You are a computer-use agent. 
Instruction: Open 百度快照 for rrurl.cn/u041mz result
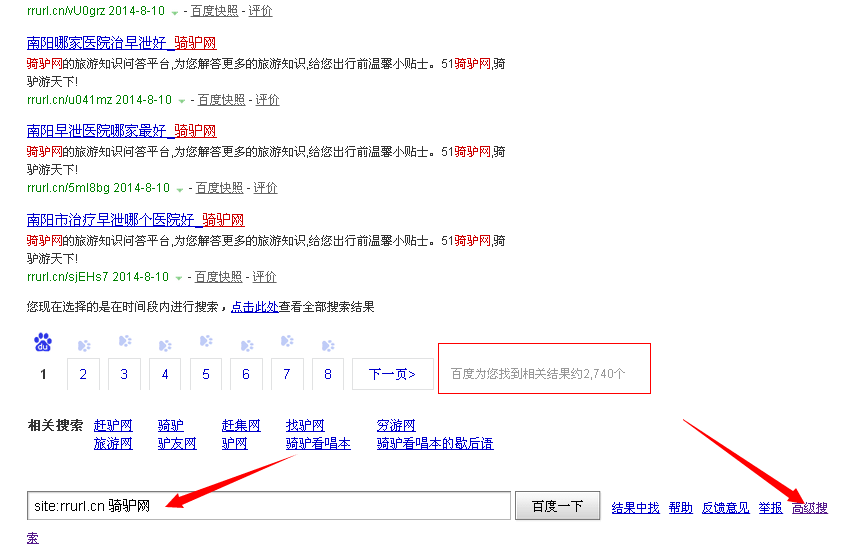pyautogui.click(x=221, y=100)
